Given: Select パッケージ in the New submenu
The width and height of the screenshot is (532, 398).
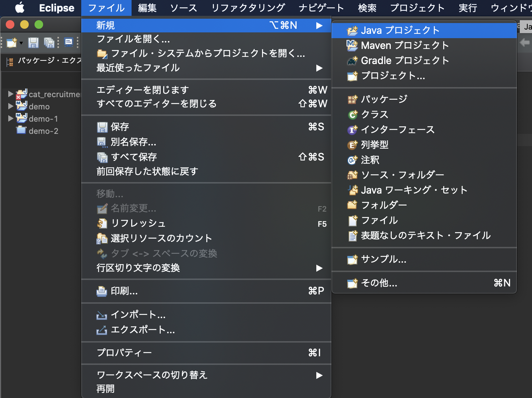Looking at the screenshot, I should (x=384, y=99).
